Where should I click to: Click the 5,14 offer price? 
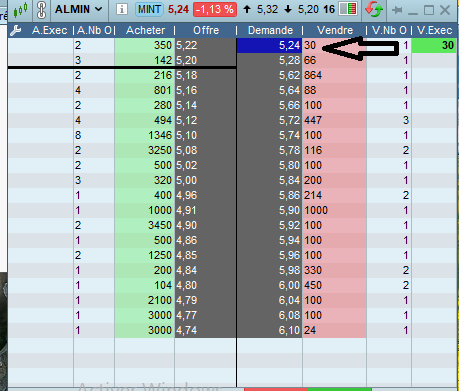(x=187, y=105)
